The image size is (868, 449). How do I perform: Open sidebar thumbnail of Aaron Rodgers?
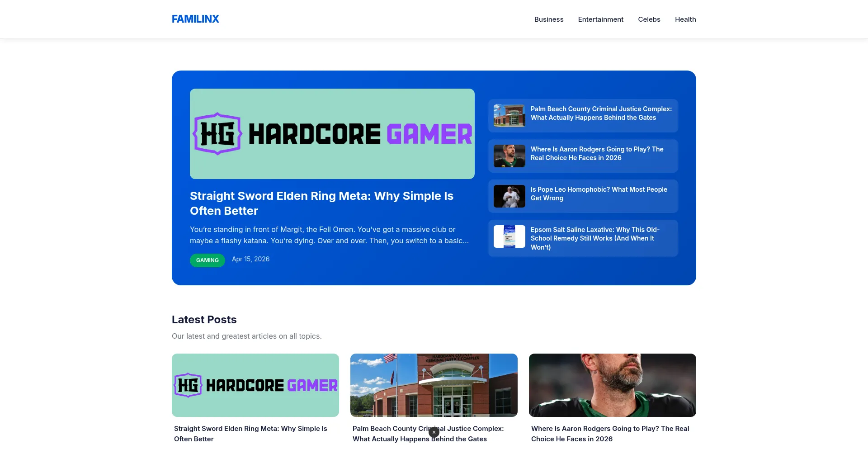509,156
